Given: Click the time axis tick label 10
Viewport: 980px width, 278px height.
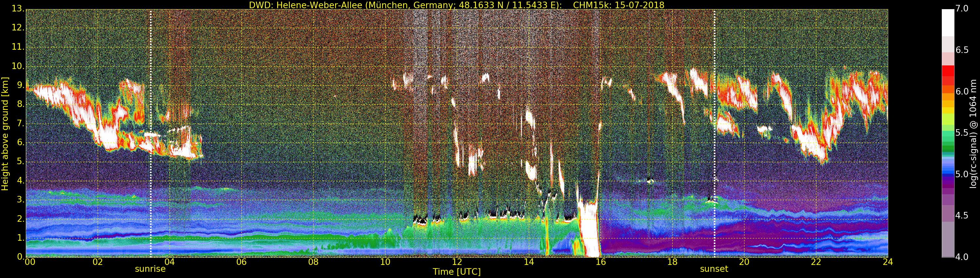Looking at the screenshot, I should 385,262.
